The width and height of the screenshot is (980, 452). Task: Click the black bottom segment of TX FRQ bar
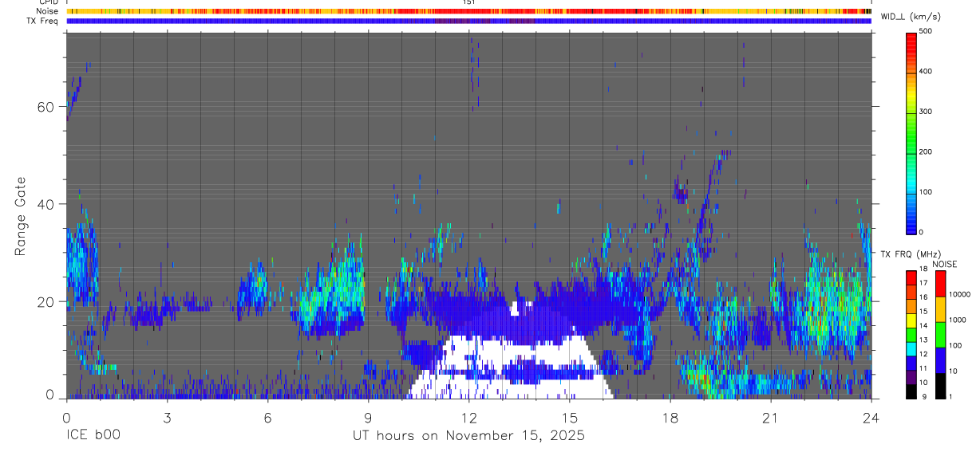(911, 391)
